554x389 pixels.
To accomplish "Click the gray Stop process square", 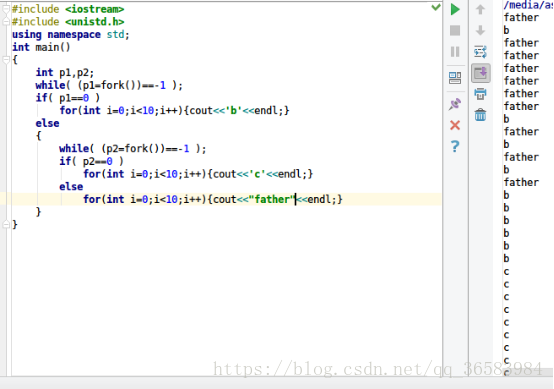I will click(455, 30).
